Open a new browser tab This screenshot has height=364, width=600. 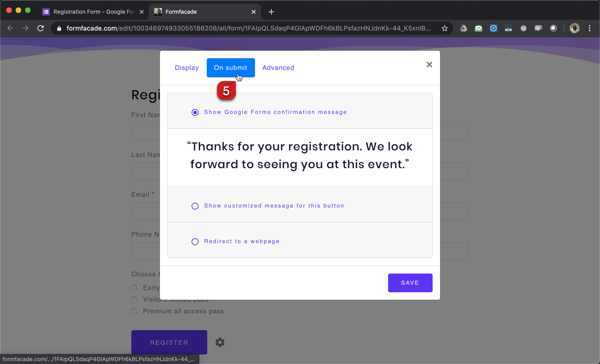pyautogui.click(x=271, y=12)
